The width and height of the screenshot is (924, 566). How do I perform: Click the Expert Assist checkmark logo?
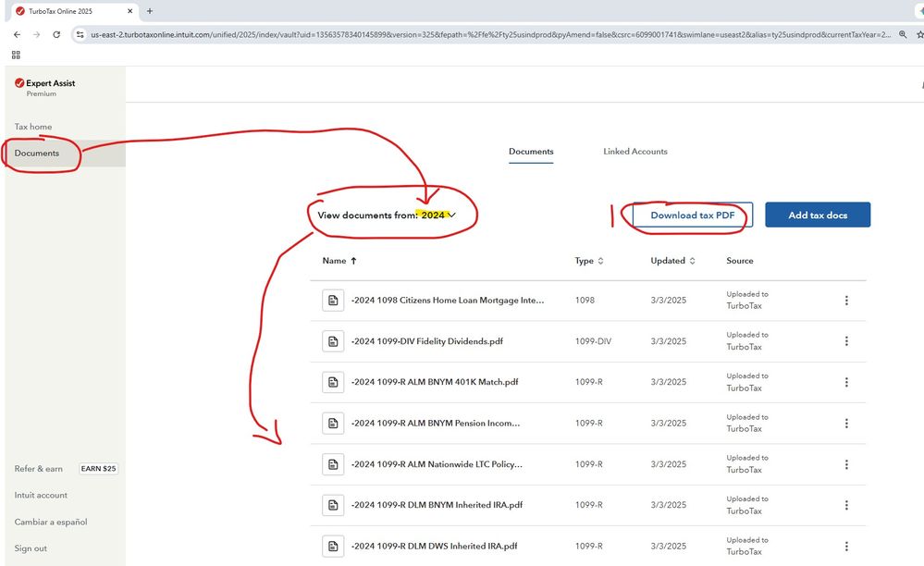19,83
